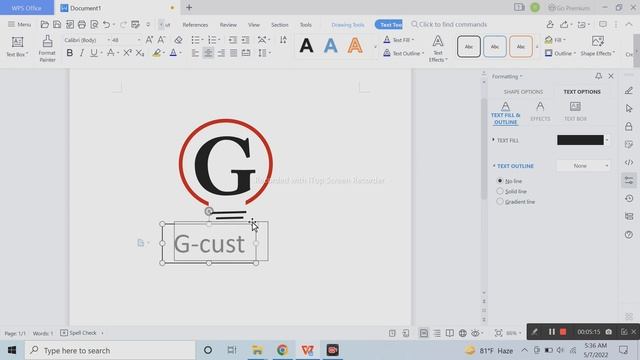Click the Go Premium button

point(569,8)
